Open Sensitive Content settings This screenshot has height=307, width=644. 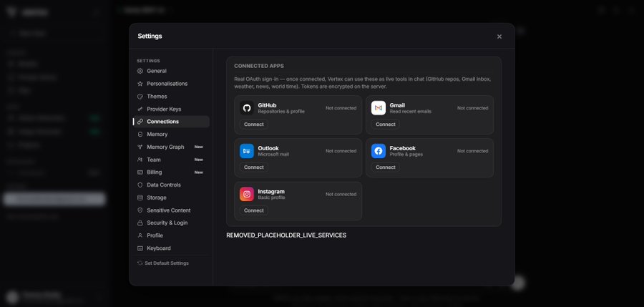click(171, 210)
